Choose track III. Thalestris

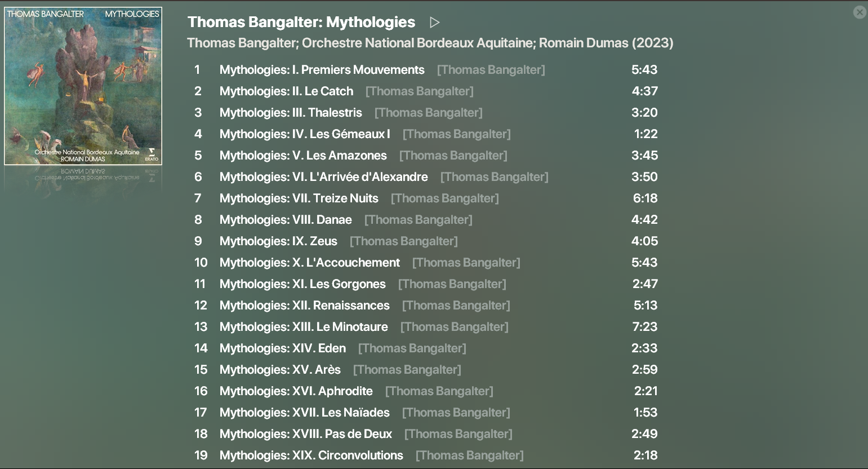[x=291, y=113]
